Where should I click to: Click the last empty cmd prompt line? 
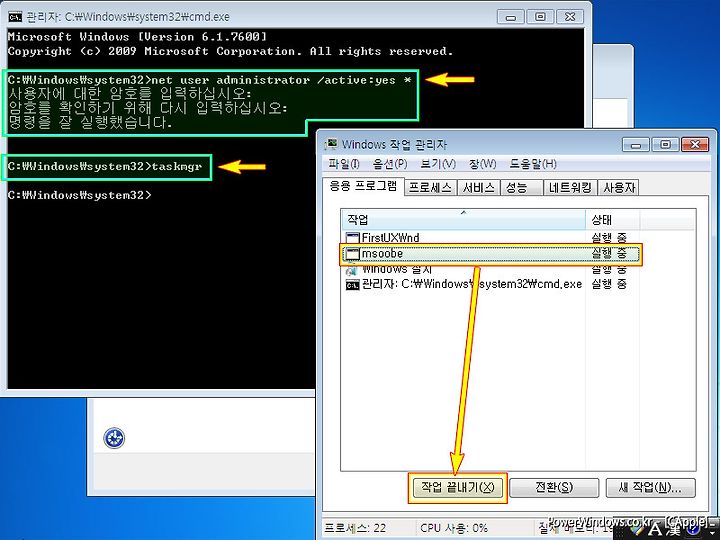click(79, 195)
